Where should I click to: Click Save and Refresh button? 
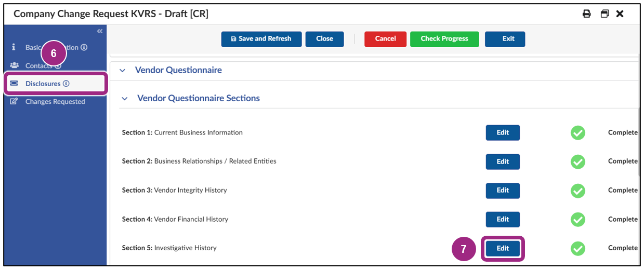261,39
